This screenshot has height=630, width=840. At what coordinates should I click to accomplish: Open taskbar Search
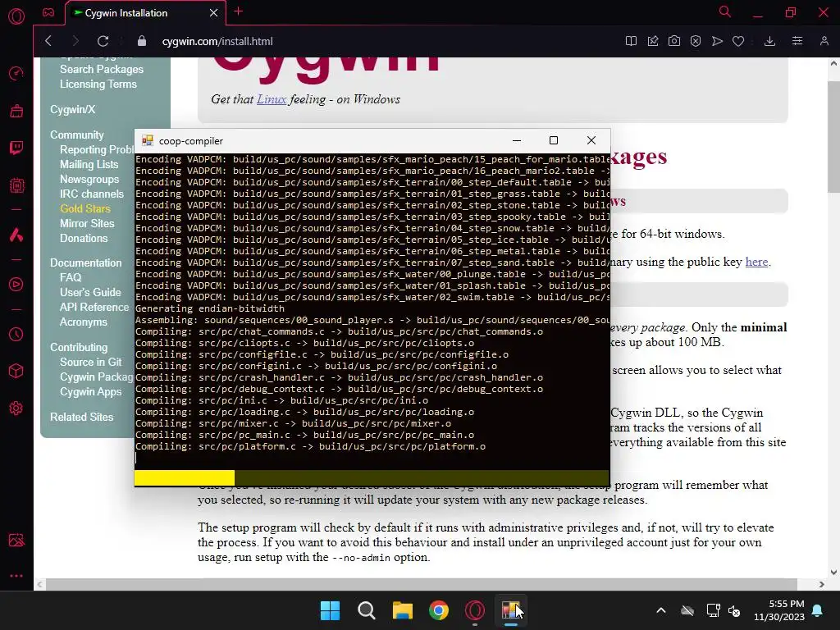(367, 610)
